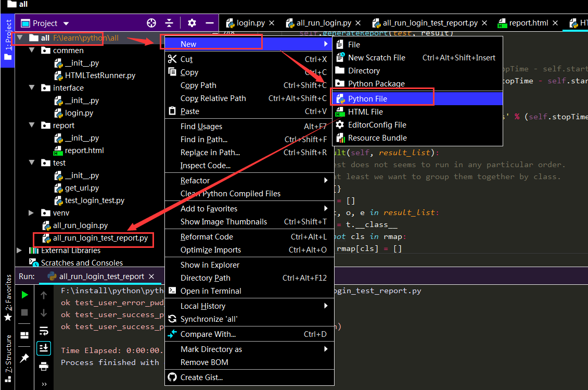Toggle Scroll to End icon in Run console

coord(44,348)
